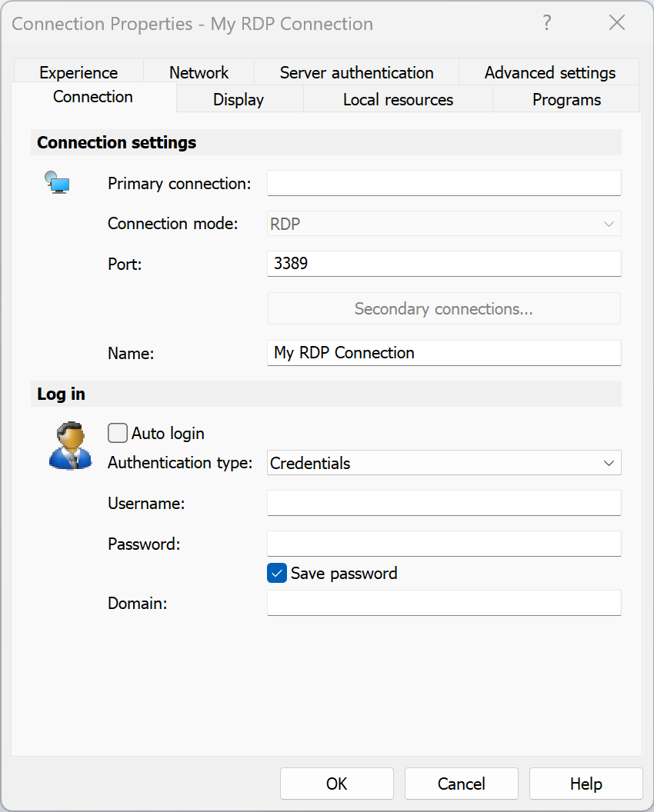654x812 pixels.
Task: Click the computer network connection icon
Action: tap(57, 182)
